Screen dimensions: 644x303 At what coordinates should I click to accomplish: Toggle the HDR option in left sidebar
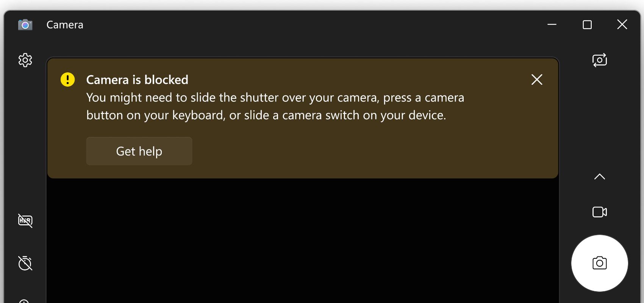25,220
